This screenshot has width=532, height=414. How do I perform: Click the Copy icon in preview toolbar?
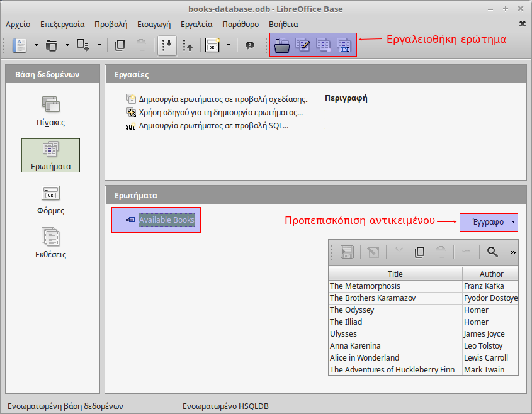click(420, 252)
